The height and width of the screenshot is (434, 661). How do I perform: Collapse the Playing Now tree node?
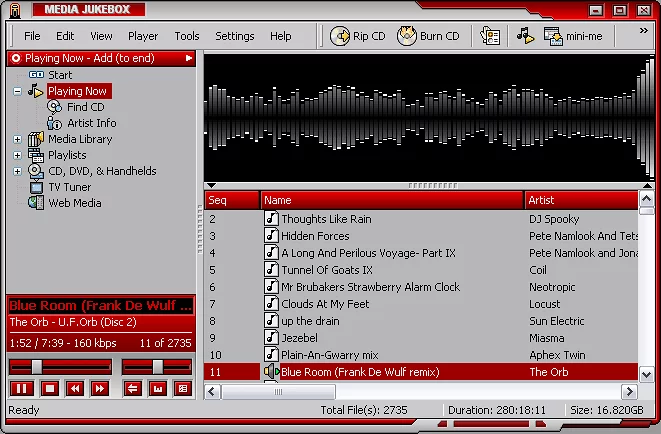click(17, 91)
